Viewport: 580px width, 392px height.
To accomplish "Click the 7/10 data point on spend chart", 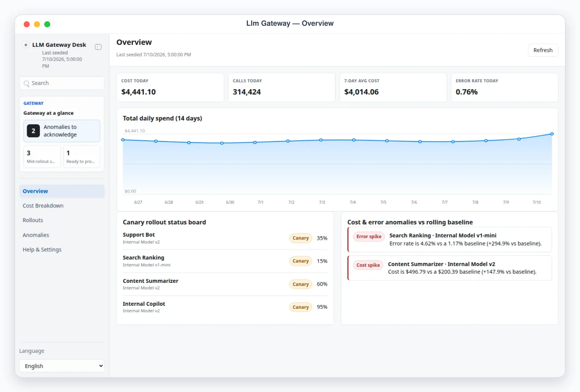I will pos(552,134).
